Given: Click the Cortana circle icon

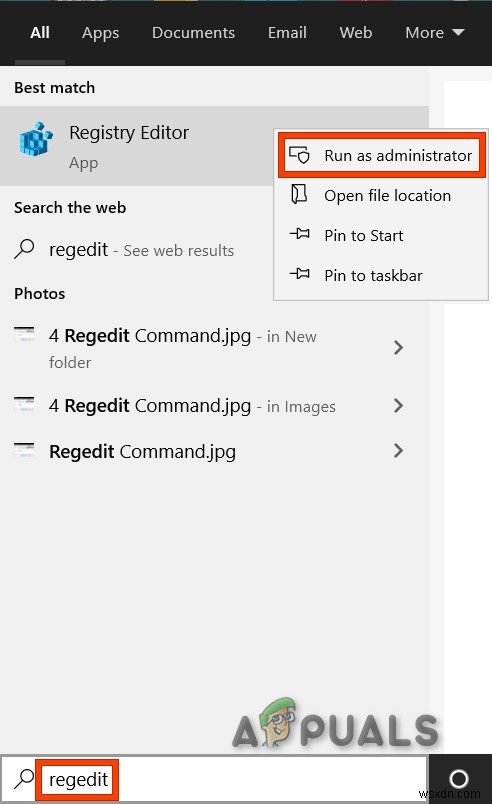Looking at the screenshot, I should pos(459,779).
